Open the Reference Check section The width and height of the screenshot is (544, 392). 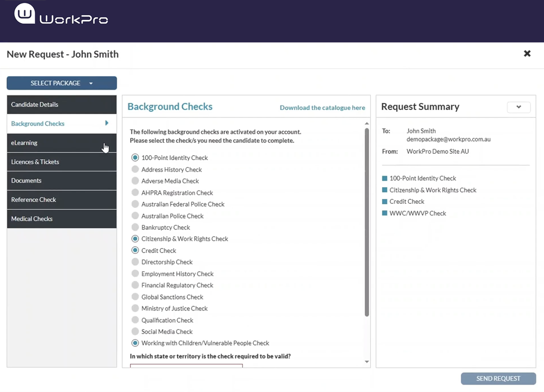62,200
